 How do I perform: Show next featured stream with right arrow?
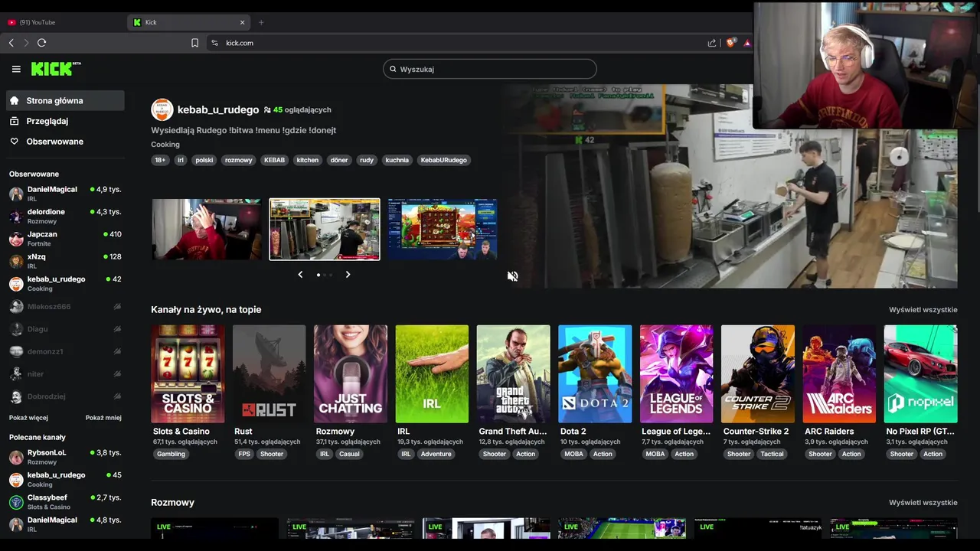point(348,274)
